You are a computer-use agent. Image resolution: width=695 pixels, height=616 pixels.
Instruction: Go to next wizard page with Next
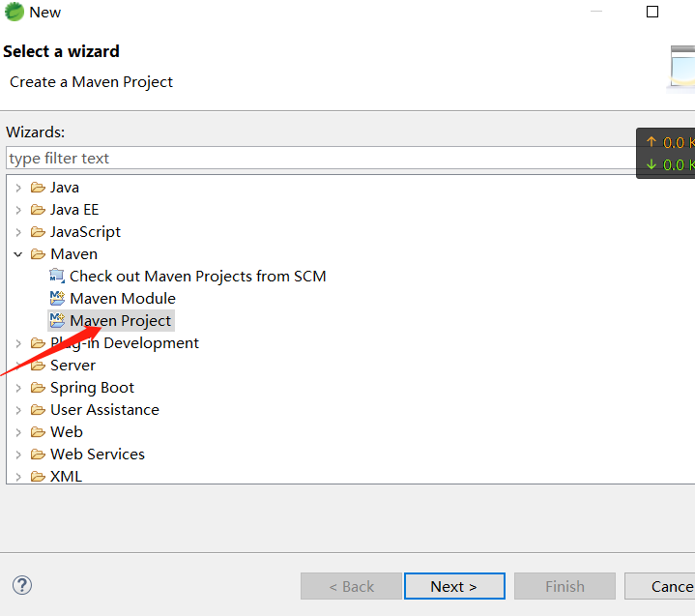pyautogui.click(x=454, y=586)
